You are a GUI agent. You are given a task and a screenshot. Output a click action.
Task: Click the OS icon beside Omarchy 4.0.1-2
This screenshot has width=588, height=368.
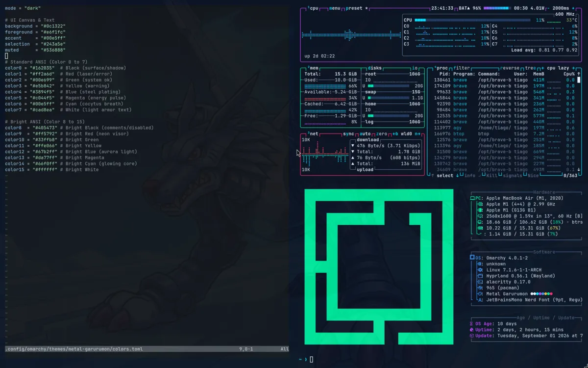pyautogui.click(x=472, y=258)
